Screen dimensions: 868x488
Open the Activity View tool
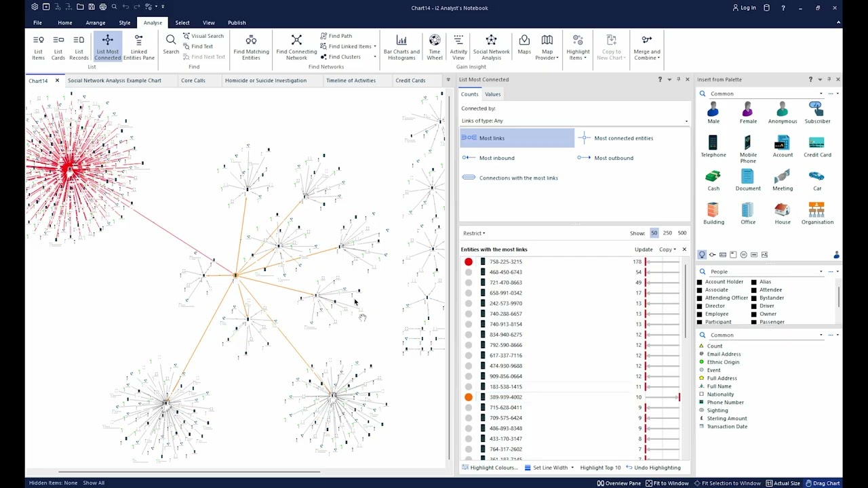(458, 47)
